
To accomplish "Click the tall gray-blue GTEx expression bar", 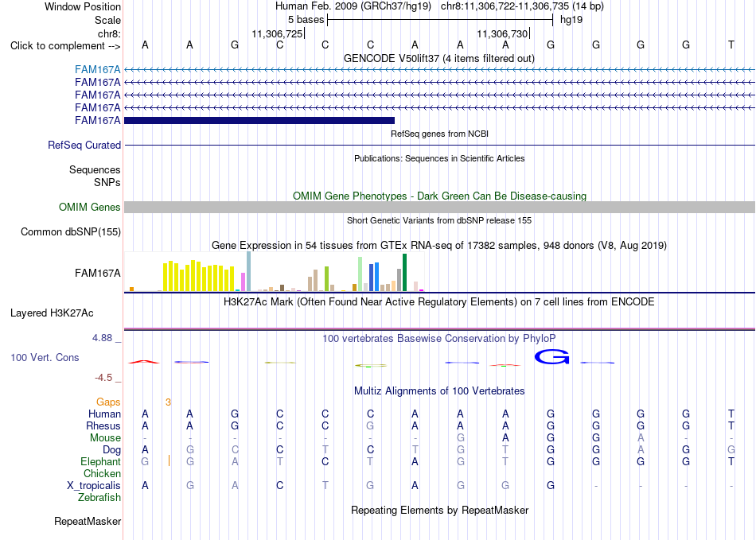I will pyautogui.click(x=248, y=271).
